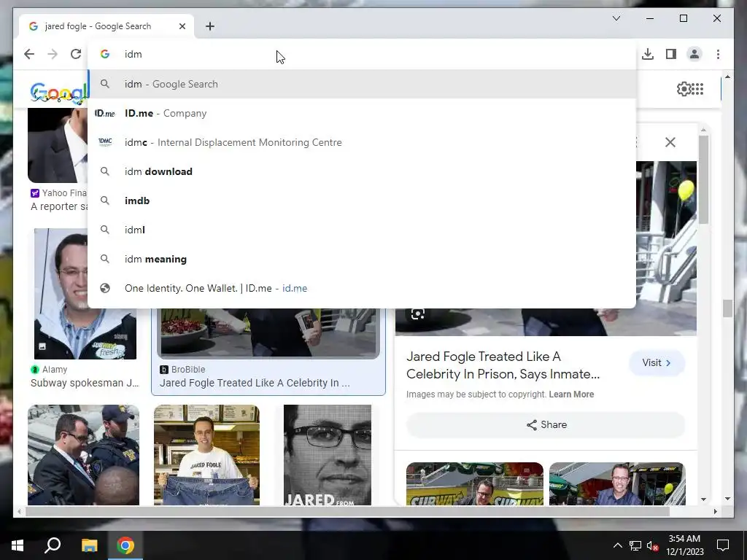
Task: Select 'idm - Google Search' suggestion
Action: 362,85
